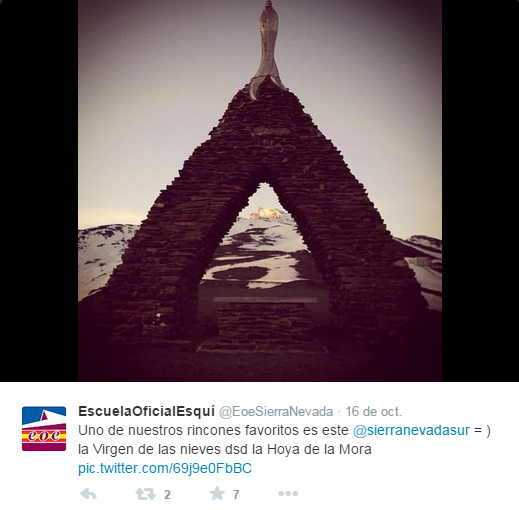Viewport: 519px width, 510px height.
Task: Click the @EoeSierraNevada handle
Action: [x=276, y=412]
